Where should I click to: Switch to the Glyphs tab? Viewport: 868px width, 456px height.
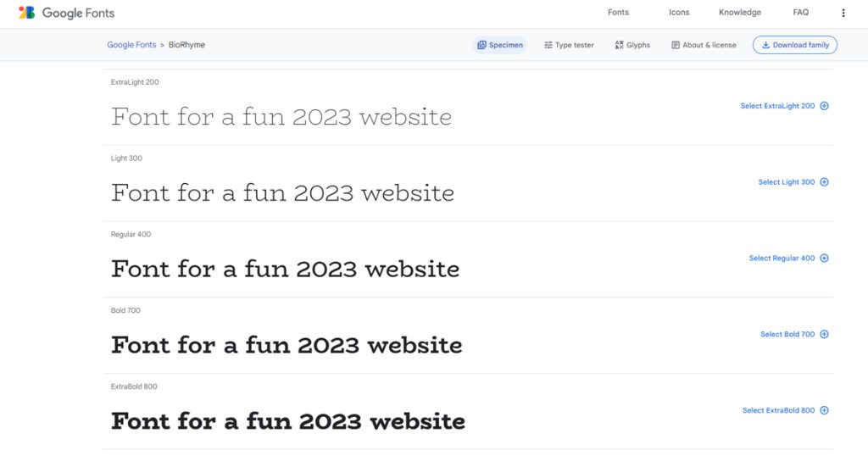(x=632, y=45)
